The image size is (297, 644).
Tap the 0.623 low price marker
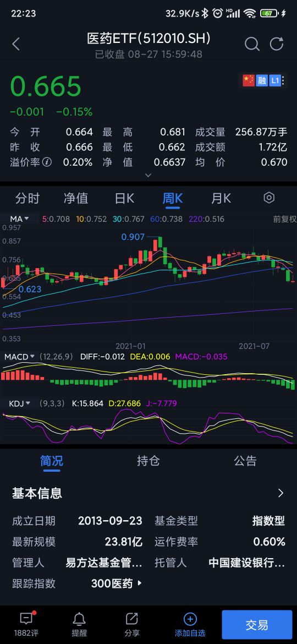coord(30,289)
